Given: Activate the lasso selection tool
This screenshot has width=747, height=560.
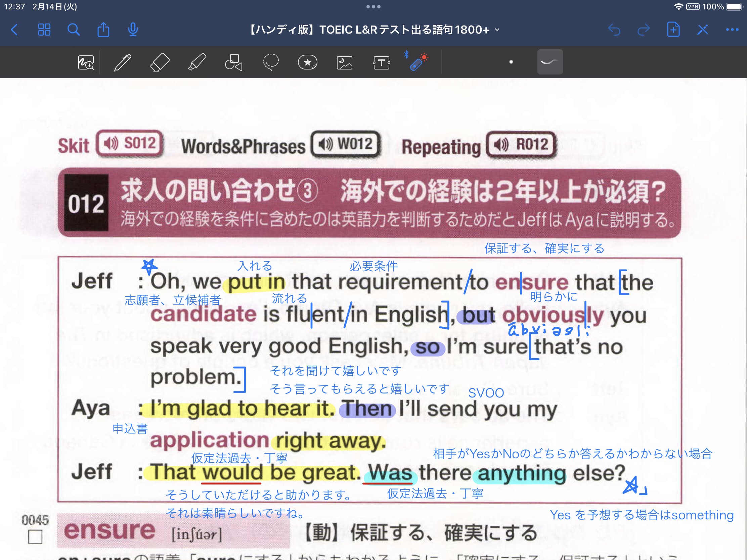Looking at the screenshot, I should click(x=270, y=62).
